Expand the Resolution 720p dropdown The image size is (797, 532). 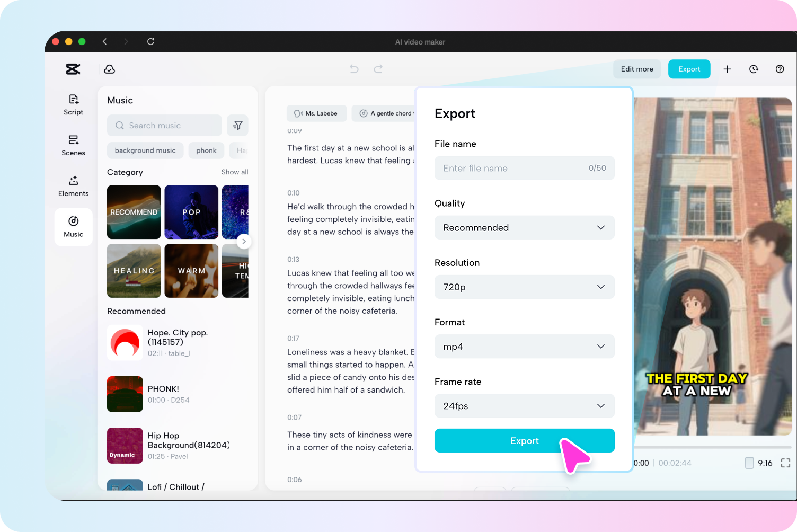(524, 287)
